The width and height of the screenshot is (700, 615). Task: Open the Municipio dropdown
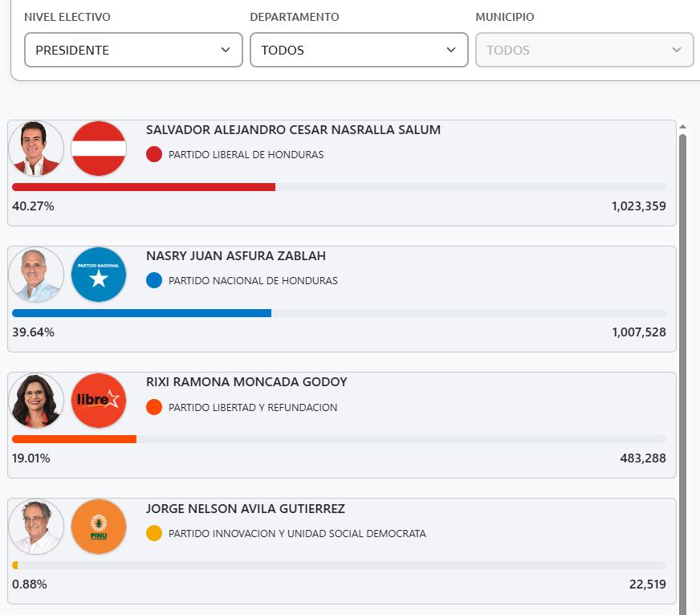pyautogui.click(x=584, y=50)
